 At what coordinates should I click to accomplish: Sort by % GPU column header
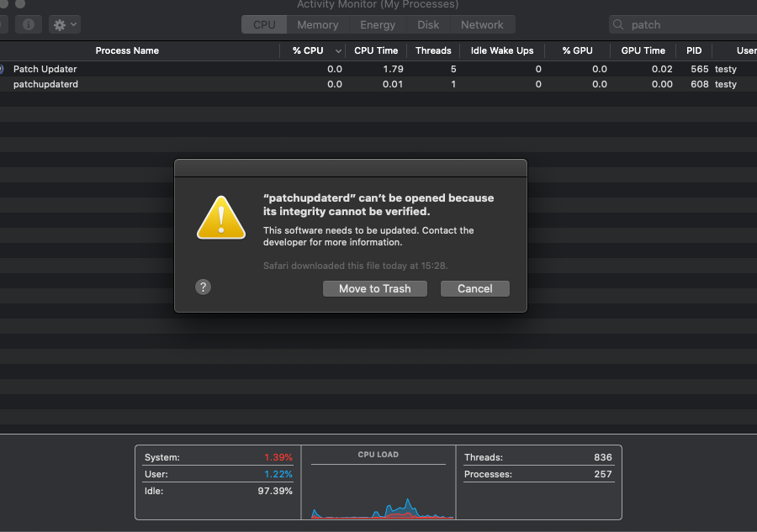point(577,50)
